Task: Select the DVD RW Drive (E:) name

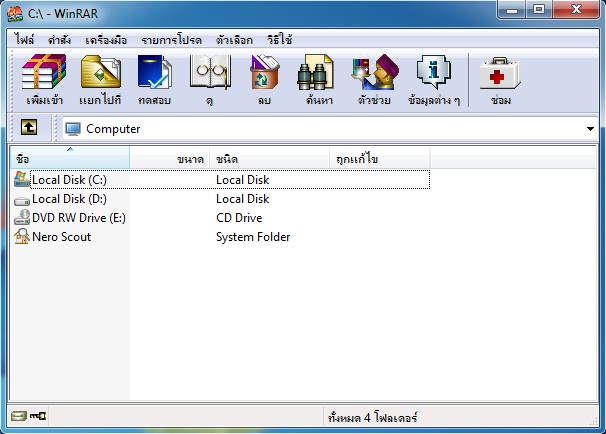Action: coord(79,218)
